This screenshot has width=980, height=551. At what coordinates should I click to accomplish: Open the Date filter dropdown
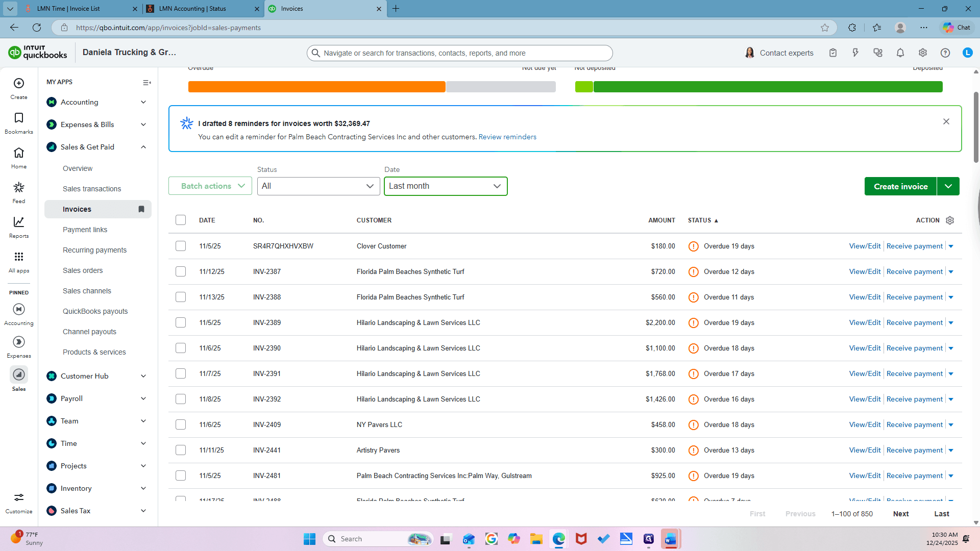click(446, 186)
